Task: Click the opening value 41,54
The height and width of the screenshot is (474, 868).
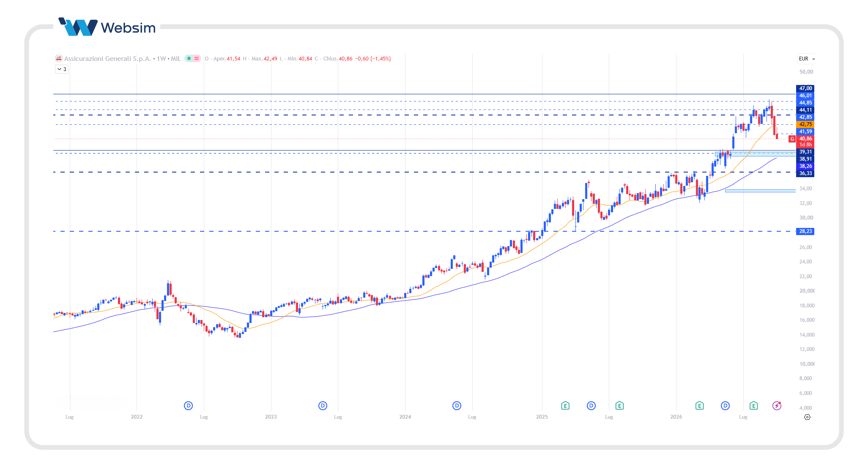Action: (233, 59)
